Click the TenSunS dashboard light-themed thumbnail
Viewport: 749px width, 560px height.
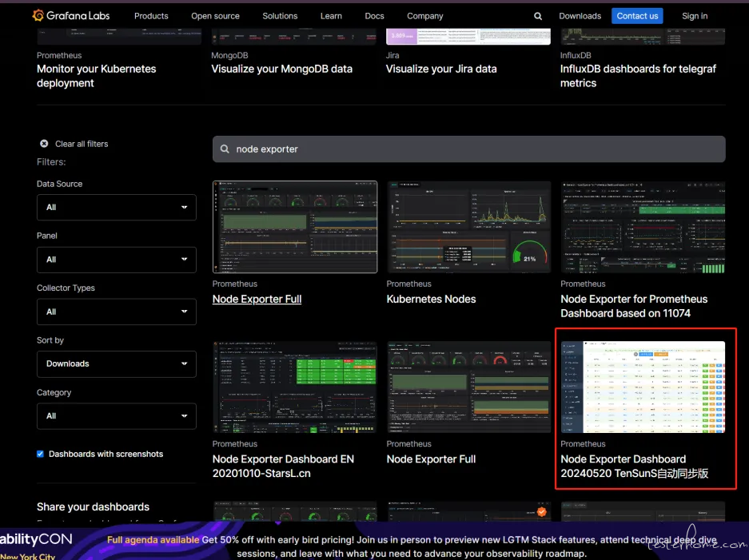coord(643,387)
